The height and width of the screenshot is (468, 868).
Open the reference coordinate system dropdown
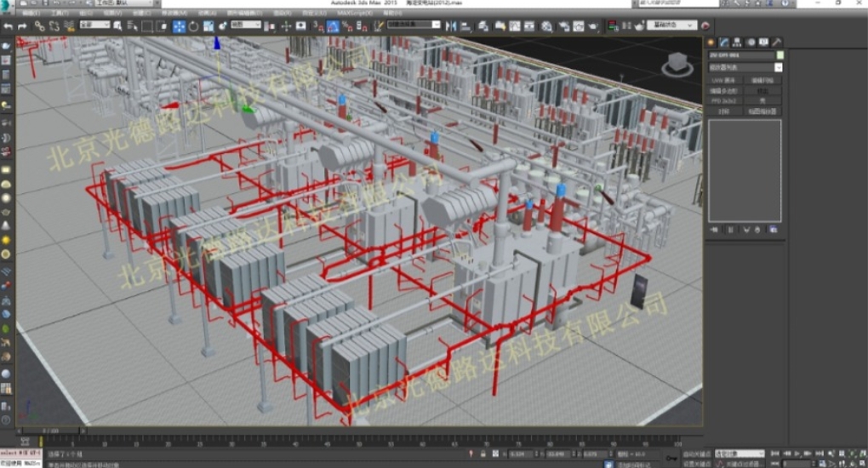(x=246, y=26)
